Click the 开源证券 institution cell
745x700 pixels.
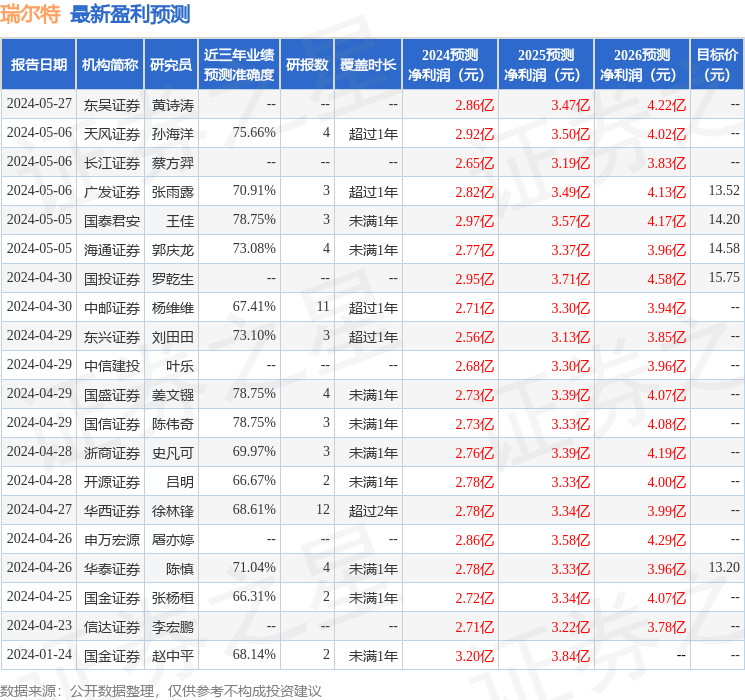112,482
